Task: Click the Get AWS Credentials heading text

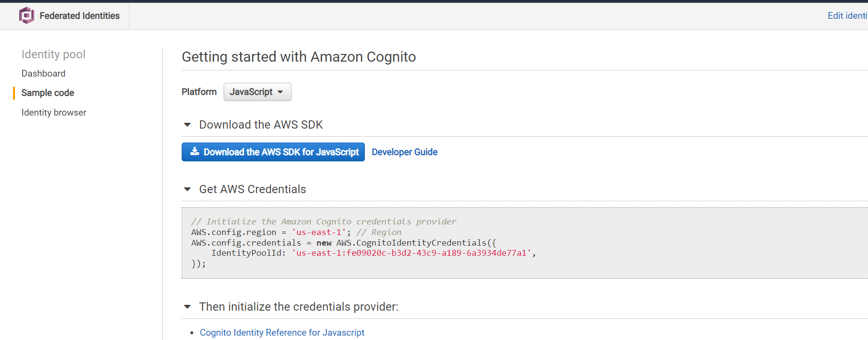Action: [x=253, y=189]
